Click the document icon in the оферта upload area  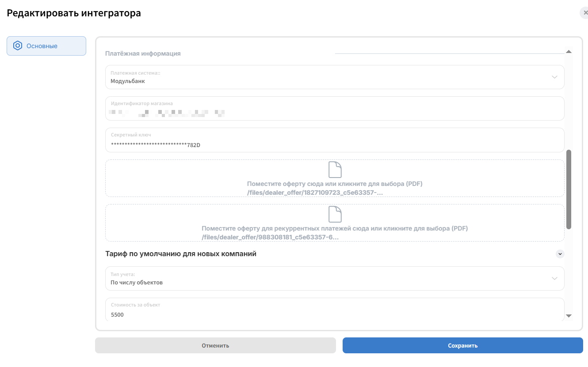335,170
